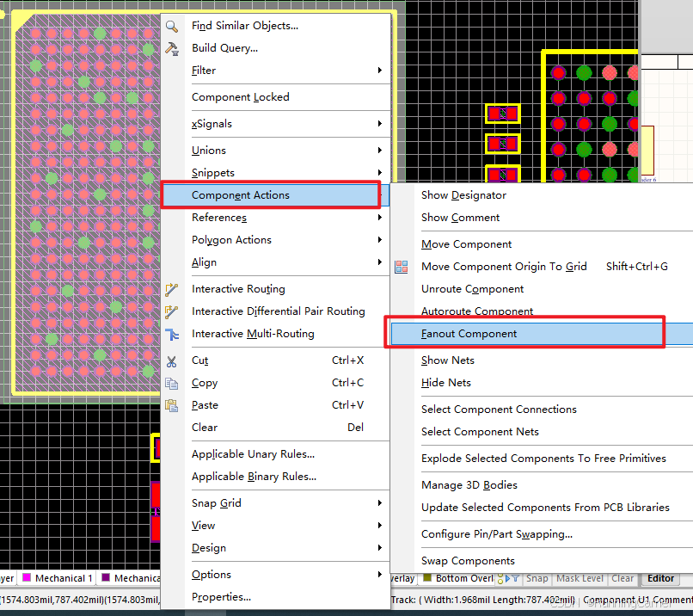Click the Build Query hammer icon
The height and width of the screenshot is (616, 693).
171,47
